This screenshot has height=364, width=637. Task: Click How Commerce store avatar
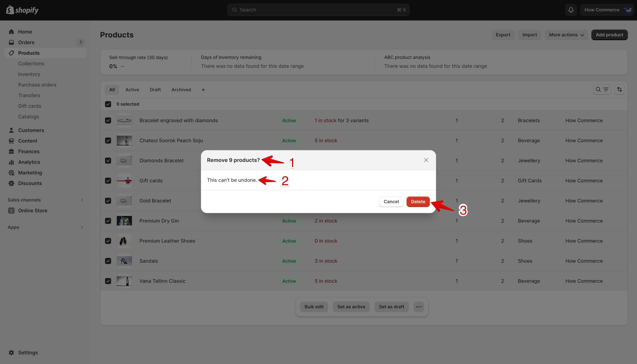(628, 10)
